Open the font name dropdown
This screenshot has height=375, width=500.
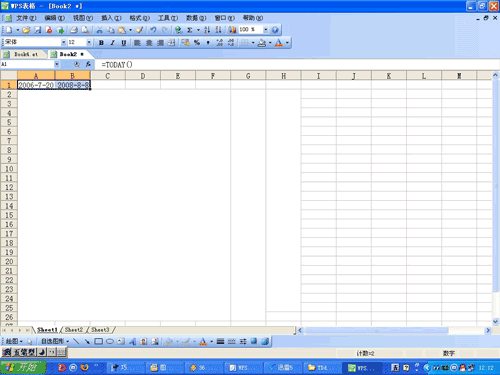pos(63,42)
